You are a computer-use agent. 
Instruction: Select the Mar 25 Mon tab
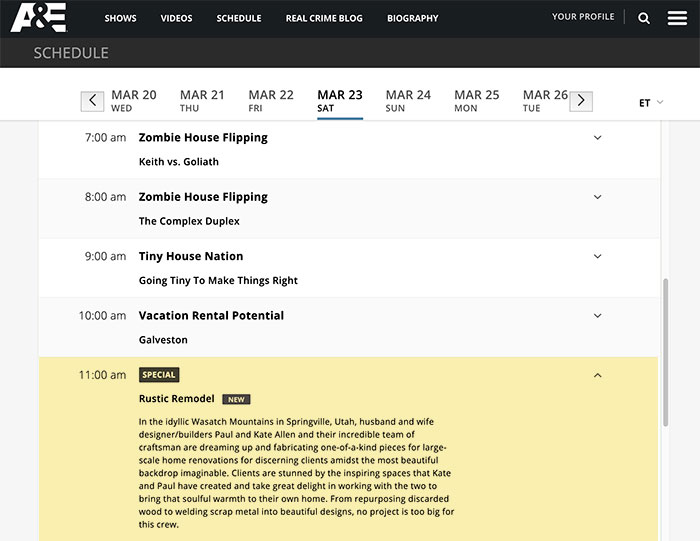click(476, 101)
